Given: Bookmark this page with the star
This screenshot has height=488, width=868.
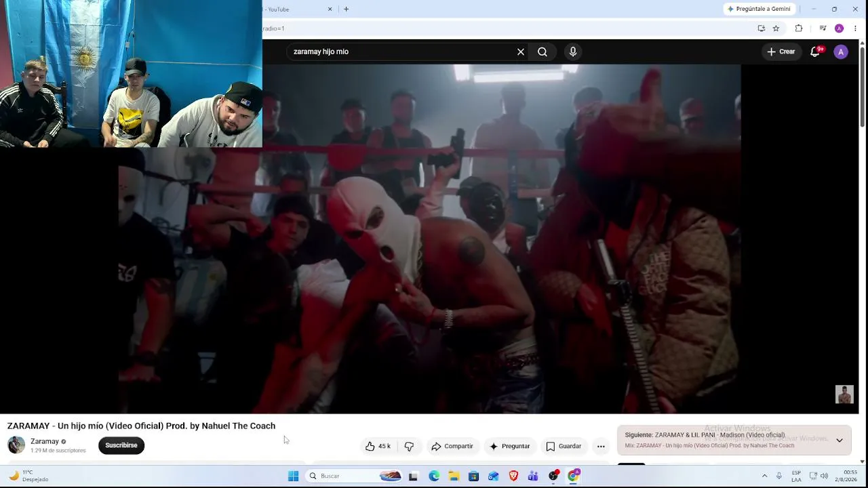Looking at the screenshot, I should click(776, 28).
